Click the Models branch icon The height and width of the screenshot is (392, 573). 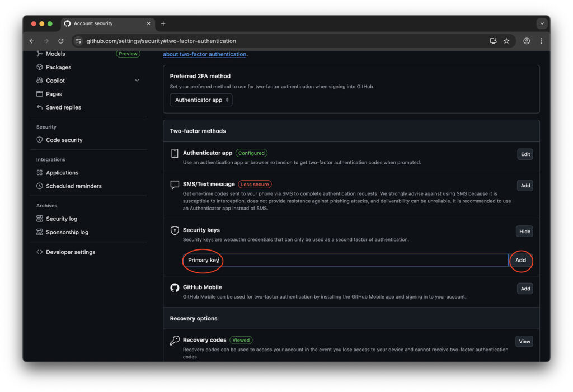[40, 54]
